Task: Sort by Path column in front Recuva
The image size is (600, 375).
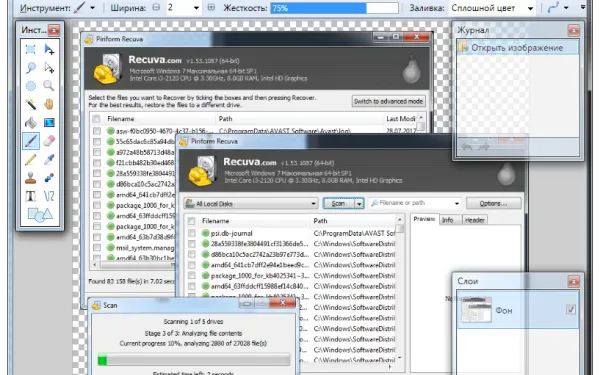Action: click(352, 221)
